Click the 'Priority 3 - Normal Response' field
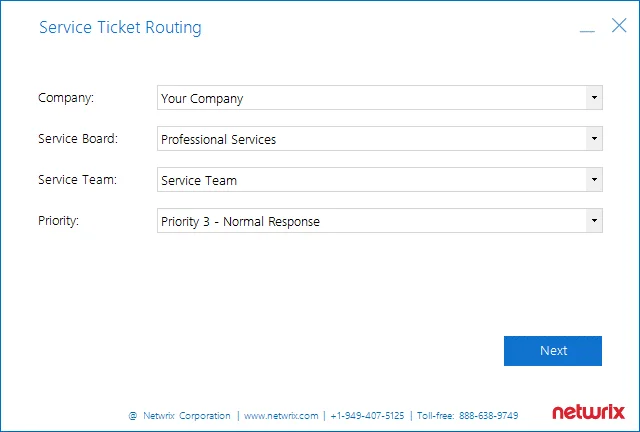 [380, 220]
